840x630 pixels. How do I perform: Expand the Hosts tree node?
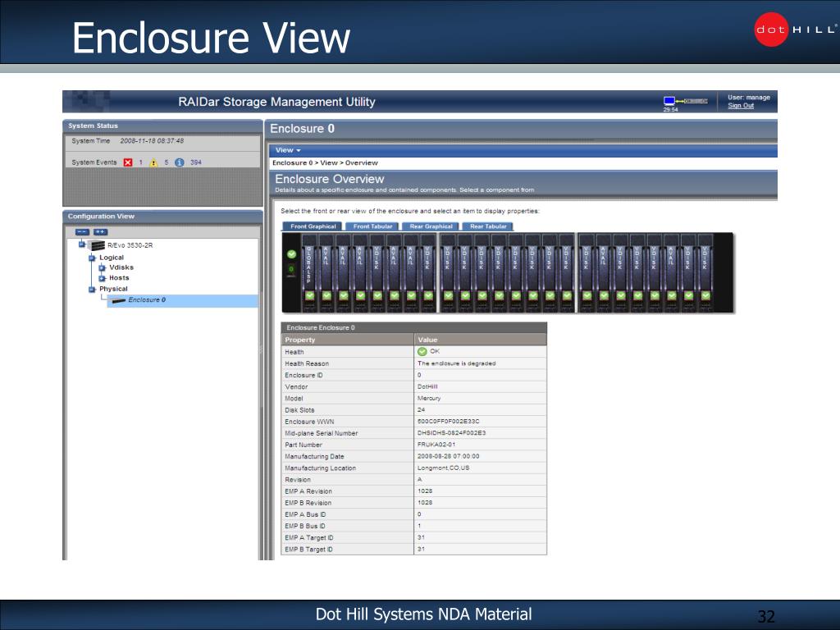103,278
